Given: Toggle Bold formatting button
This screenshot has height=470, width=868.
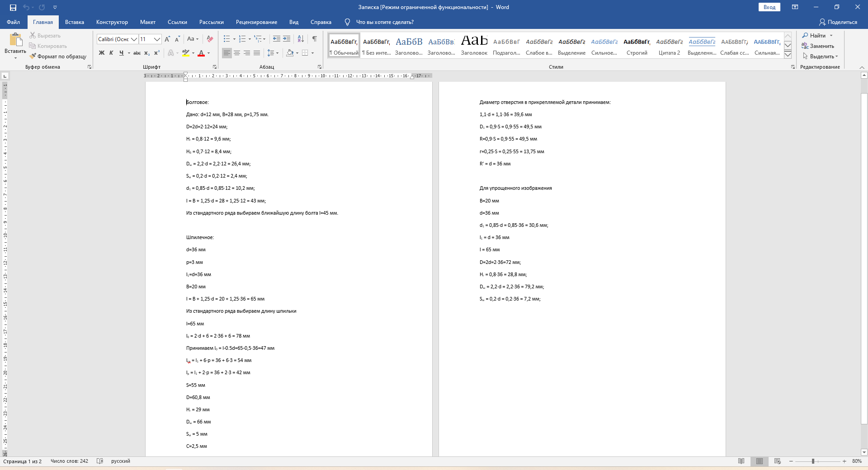Looking at the screenshot, I should pyautogui.click(x=102, y=53).
